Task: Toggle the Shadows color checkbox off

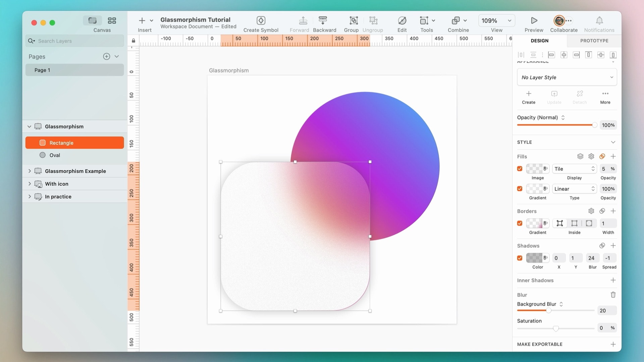Action: 520,258
